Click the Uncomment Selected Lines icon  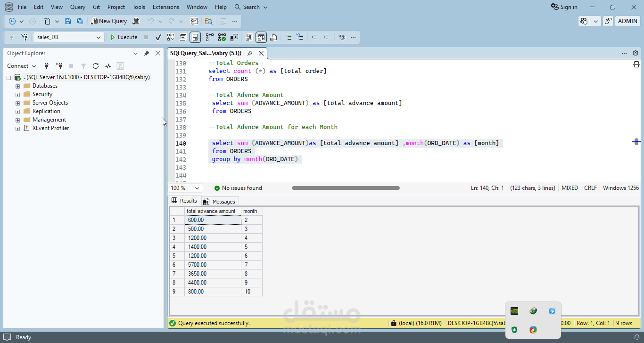click(x=300, y=37)
